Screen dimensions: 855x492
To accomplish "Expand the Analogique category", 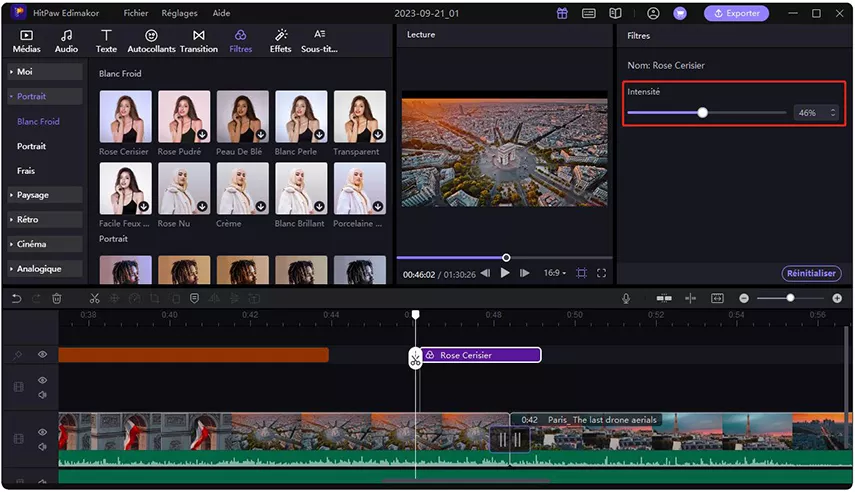I will point(45,269).
